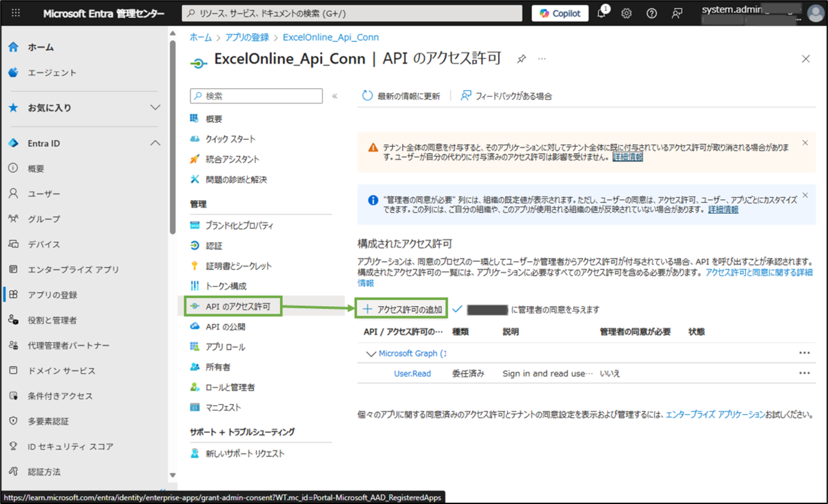Viewport: 828px width, 504px height.
Task: Open the settings gear icon
Action: [627, 13]
